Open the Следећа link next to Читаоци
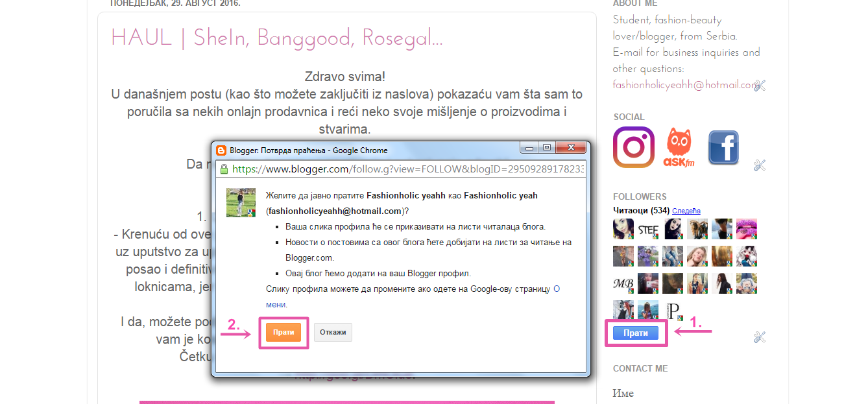The height and width of the screenshot is (404, 868). click(x=686, y=211)
